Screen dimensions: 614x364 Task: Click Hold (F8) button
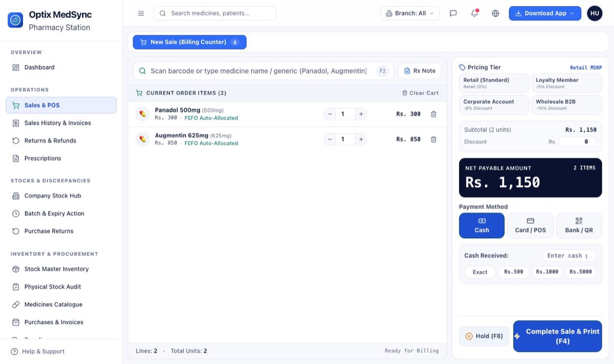click(x=484, y=336)
